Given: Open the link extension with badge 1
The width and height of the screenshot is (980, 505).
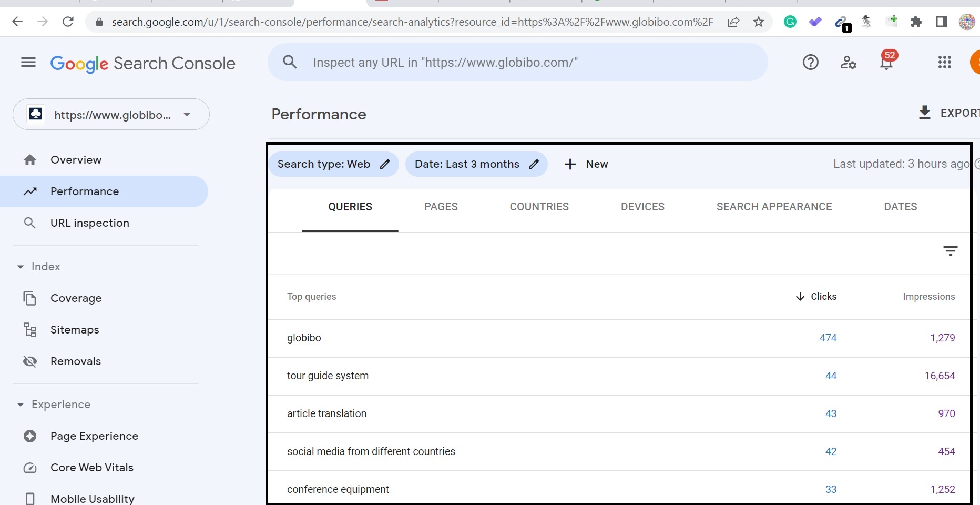Looking at the screenshot, I should pyautogui.click(x=842, y=23).
